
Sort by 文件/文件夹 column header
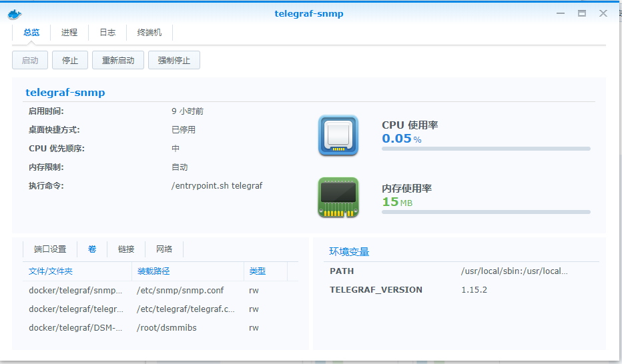pos(77,271)
